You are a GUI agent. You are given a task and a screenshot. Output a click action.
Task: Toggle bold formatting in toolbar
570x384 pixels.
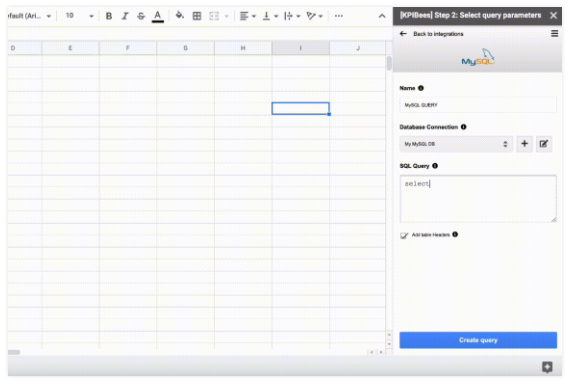[x=109, y=16]
